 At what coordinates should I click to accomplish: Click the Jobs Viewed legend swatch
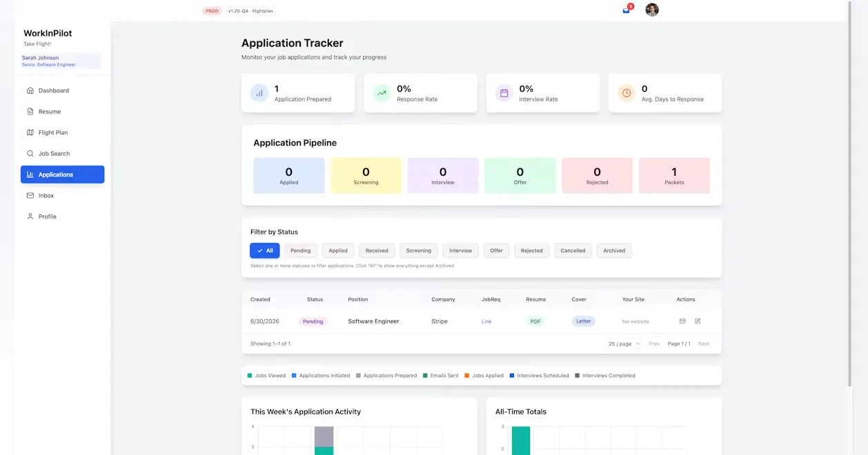click(250, 376)
